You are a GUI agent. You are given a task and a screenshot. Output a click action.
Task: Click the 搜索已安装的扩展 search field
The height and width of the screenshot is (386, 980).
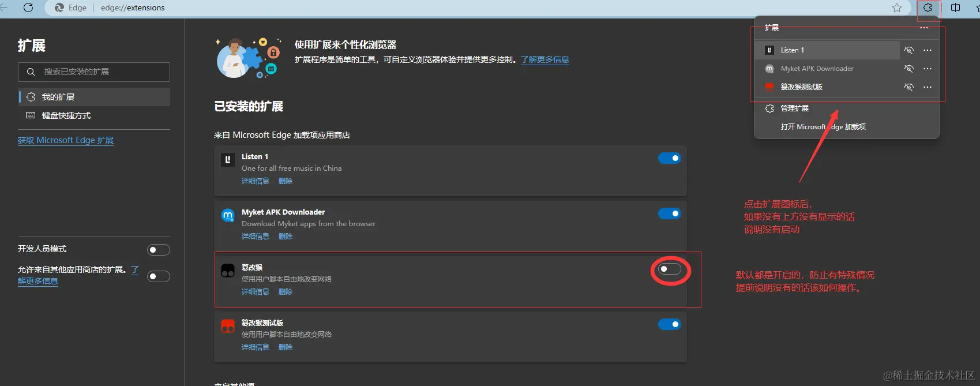tap(94, 72)
